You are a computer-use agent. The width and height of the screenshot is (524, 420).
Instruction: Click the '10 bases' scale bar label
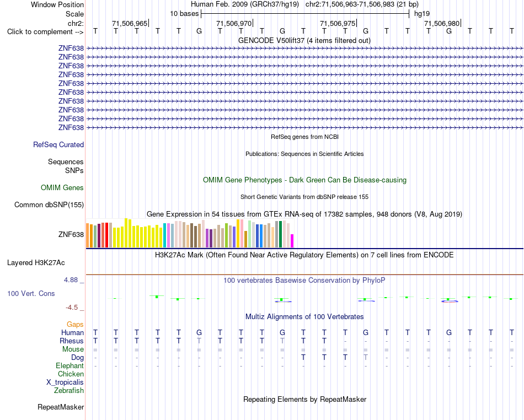184,14
